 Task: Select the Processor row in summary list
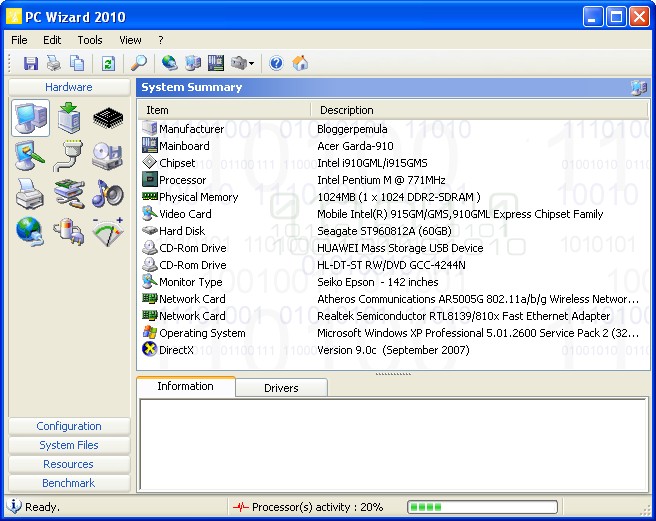[x=393, y=180]
